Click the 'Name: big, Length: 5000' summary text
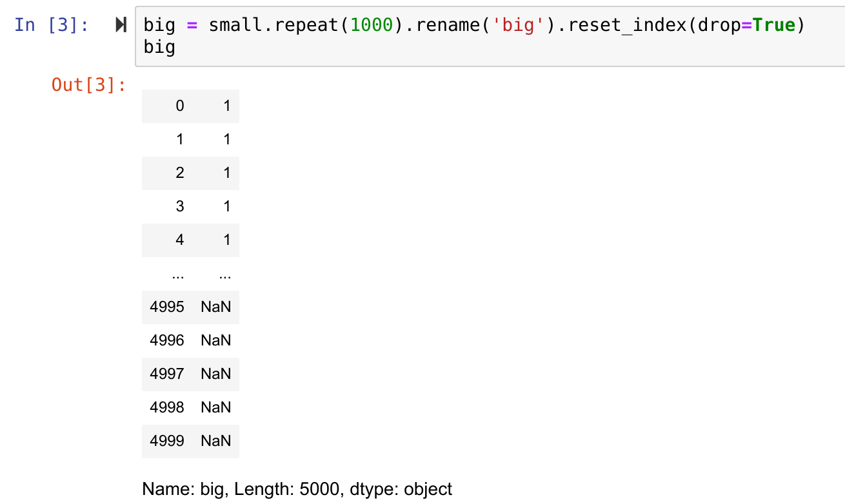 241,489
